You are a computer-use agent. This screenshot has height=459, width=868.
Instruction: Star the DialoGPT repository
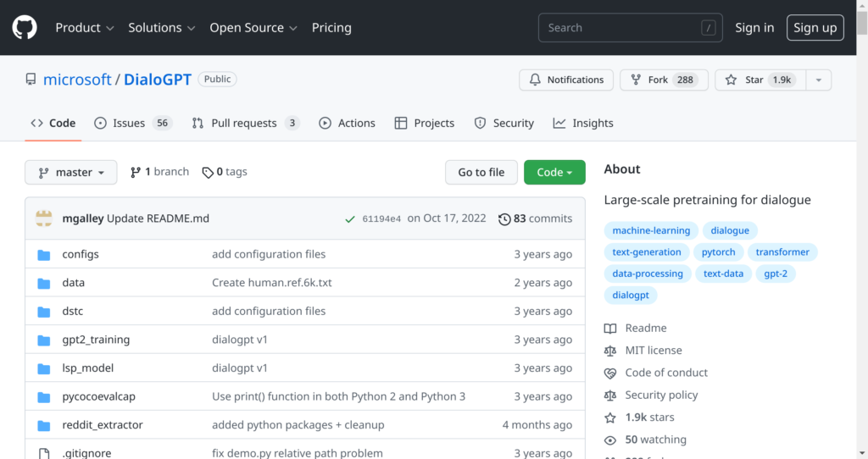point(760,80)
